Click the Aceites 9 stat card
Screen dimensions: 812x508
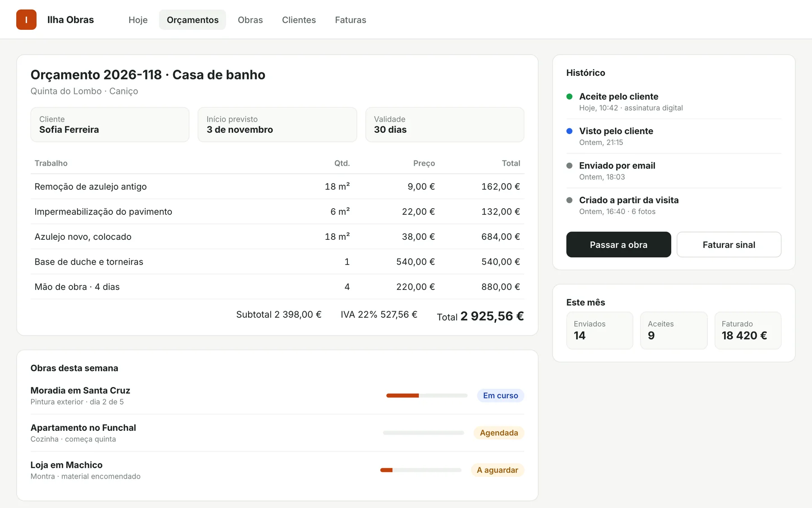[674, 331]
